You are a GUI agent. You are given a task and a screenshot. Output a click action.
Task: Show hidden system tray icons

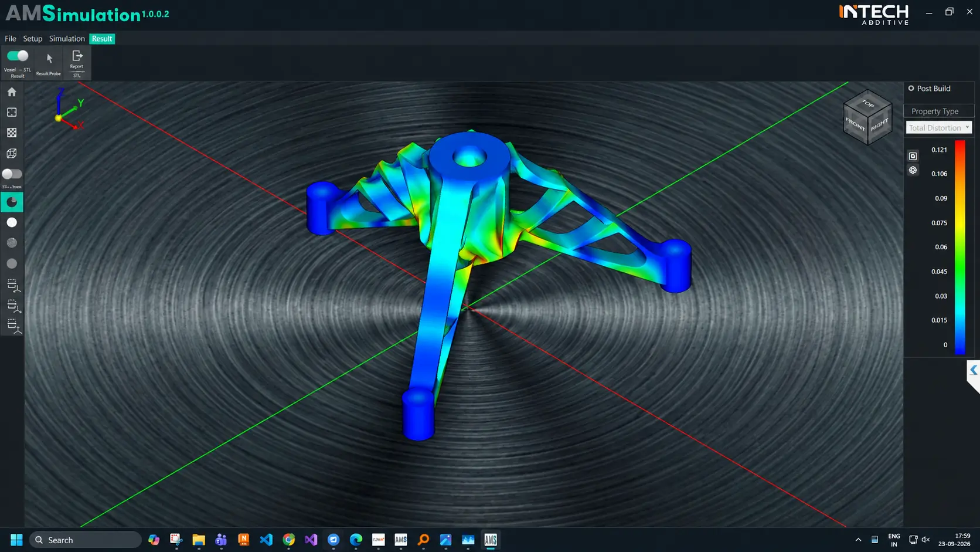pos(858,540)
